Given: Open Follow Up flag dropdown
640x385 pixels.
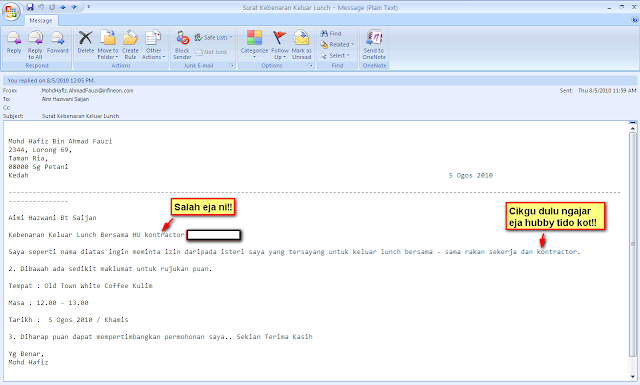Looking at the screenshot, I should [280, 45].
